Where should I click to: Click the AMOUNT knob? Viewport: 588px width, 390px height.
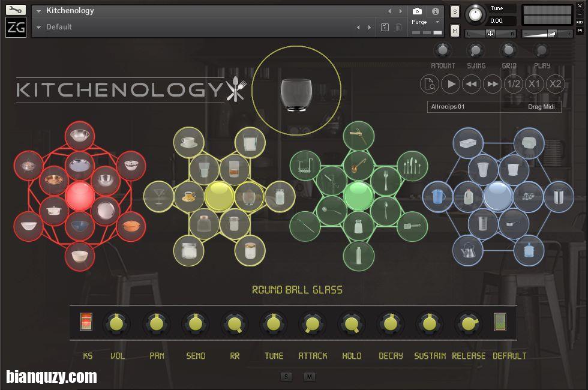click(443, 50)
